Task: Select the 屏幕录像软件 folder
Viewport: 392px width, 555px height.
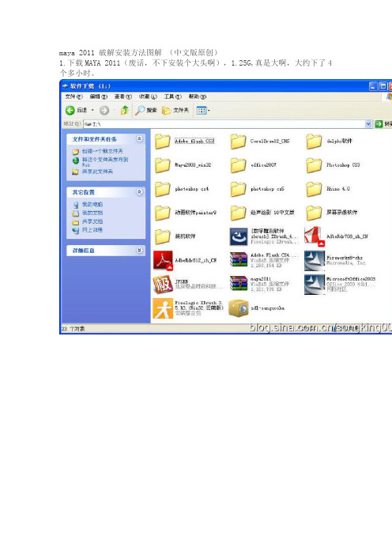Action: tap(331, 213)
